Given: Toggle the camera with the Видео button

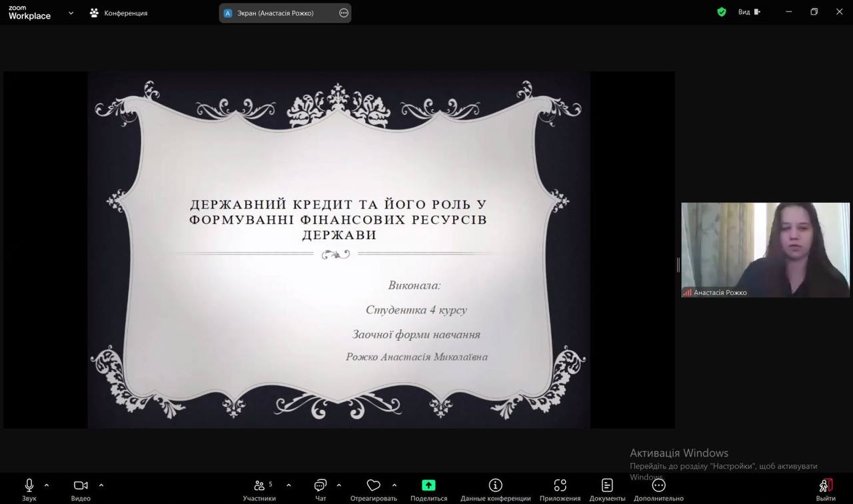Looking at the screenshot, I should point(81,486).
